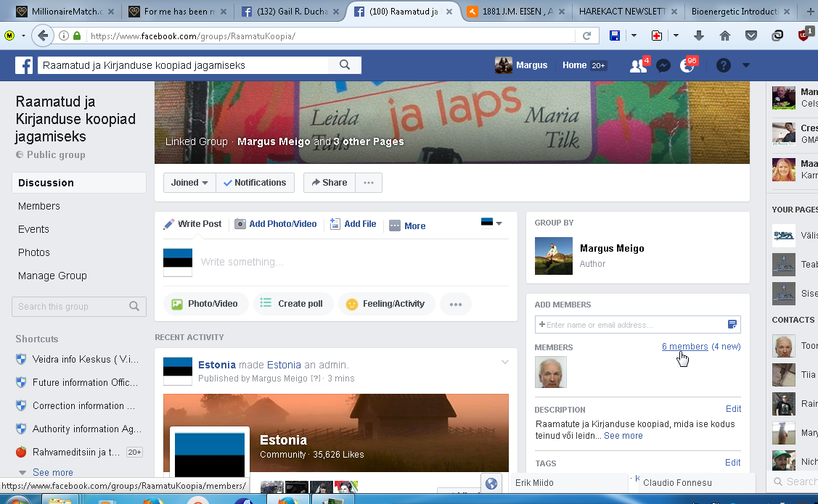This screenshot has height=504, width=818.
Task: Open dropdown next to save icon
Action: (634, 36)
